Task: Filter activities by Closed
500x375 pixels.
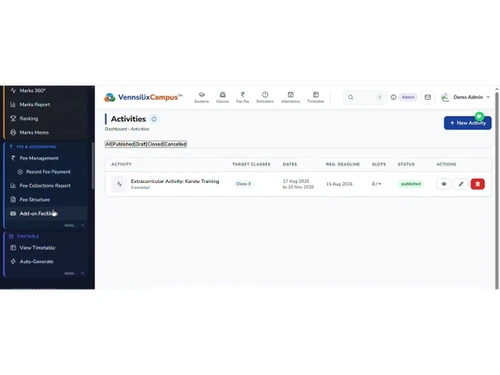Action: pos(155,144)
